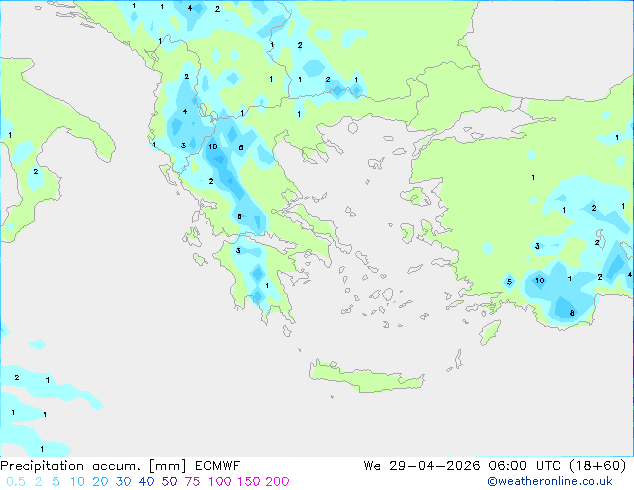This screenshot has height=490, width=634.
Task: Select the 20 mm legend value
Action: pos(100,482)
